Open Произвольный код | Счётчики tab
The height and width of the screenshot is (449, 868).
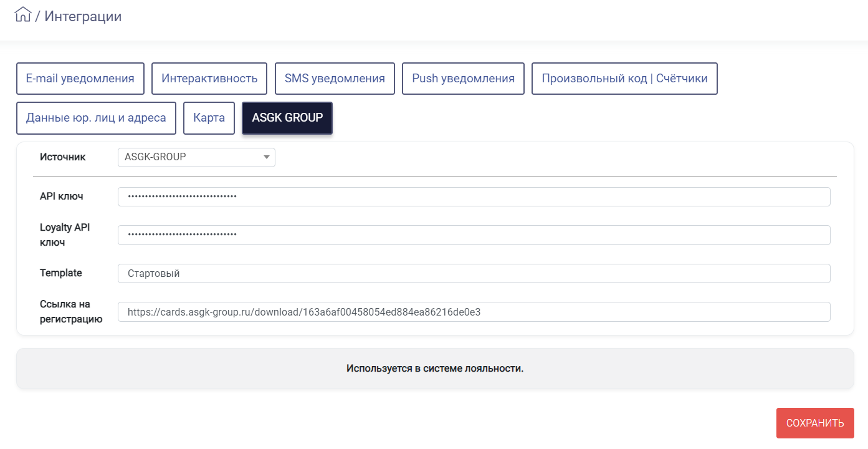tap(624, 79)
